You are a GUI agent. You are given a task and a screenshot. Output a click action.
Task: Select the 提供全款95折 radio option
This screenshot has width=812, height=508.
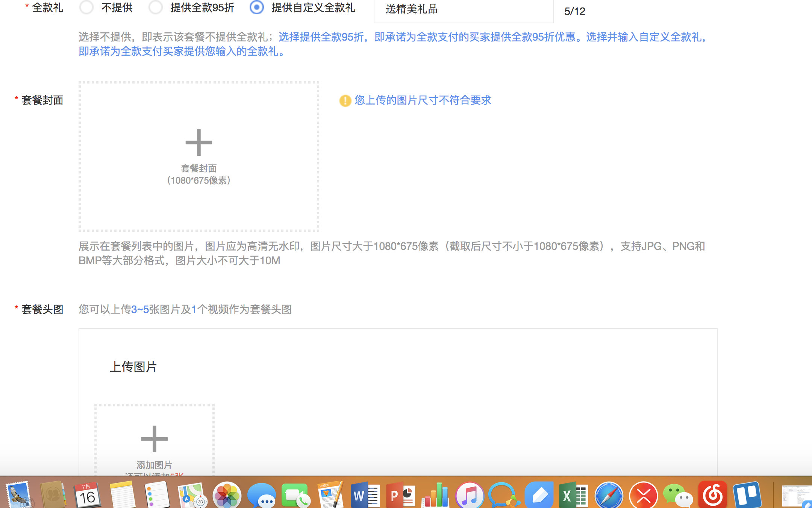(x=156, y=7)
